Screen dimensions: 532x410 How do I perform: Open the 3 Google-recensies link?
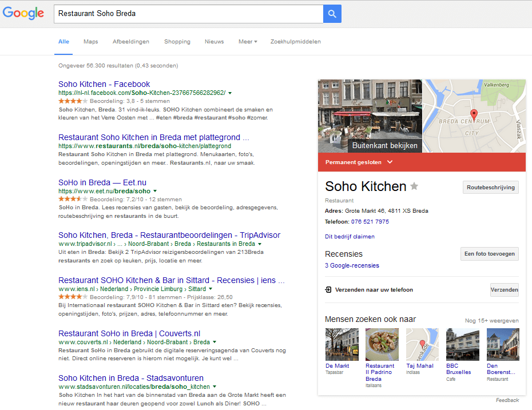point(352,265)
